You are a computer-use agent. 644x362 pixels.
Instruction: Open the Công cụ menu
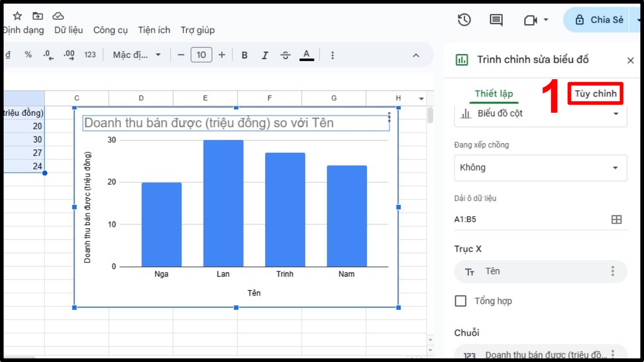(111, 30)
